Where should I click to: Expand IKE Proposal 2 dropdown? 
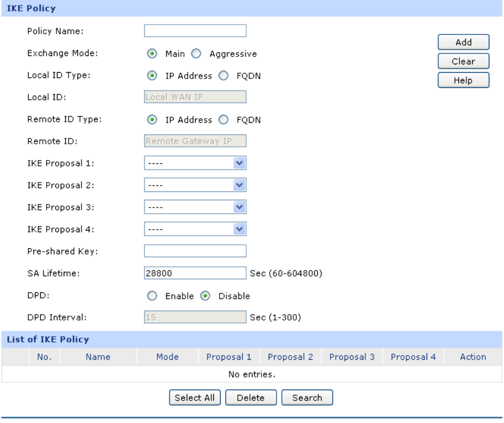[195, 185]
